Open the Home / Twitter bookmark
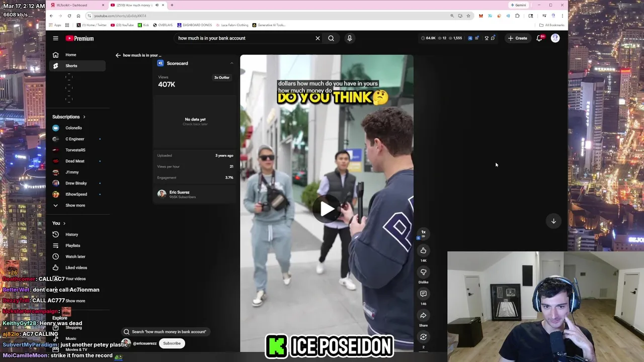 pos(92,25)
